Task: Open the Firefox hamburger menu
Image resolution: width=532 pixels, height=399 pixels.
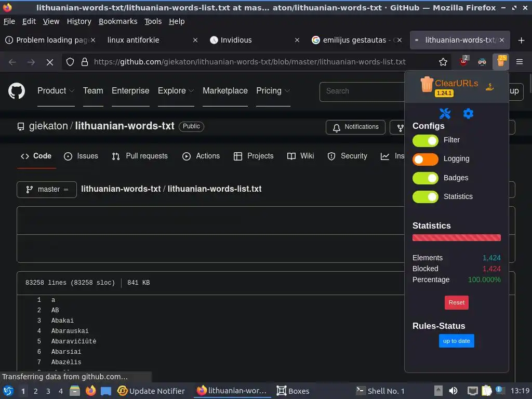Action: (520, 62)
